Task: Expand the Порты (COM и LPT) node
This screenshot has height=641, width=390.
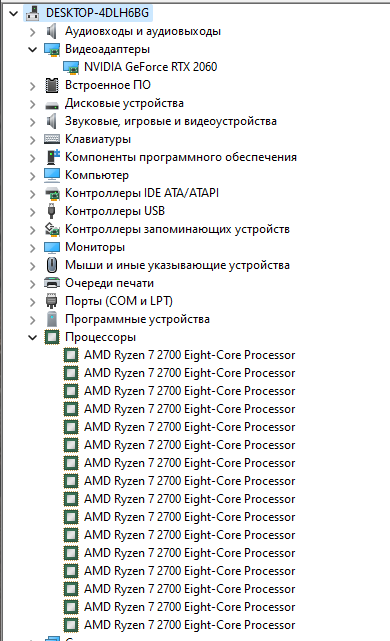Action: [x=33, y=302]
